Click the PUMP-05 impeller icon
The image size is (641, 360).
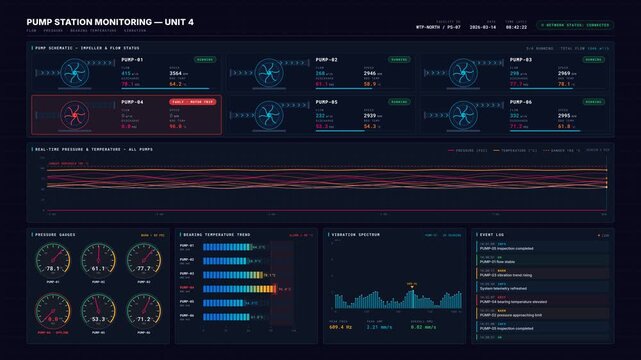click(269, 115)
